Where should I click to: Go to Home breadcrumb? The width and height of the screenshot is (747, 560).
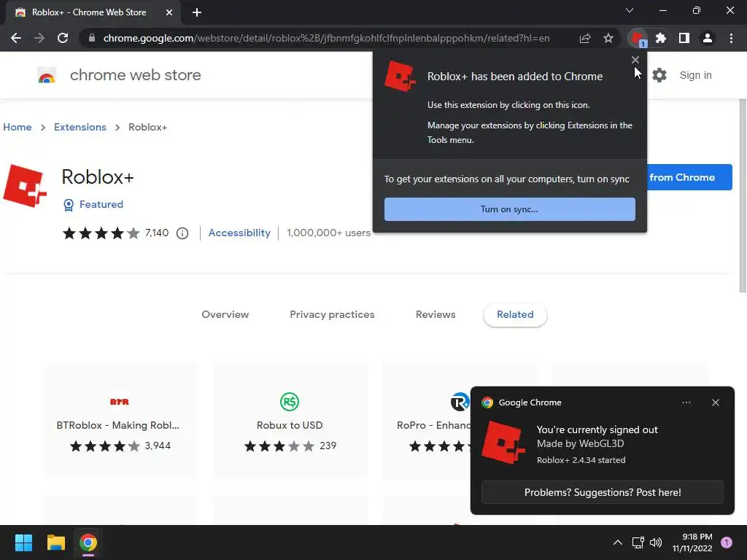pos(18,127)
